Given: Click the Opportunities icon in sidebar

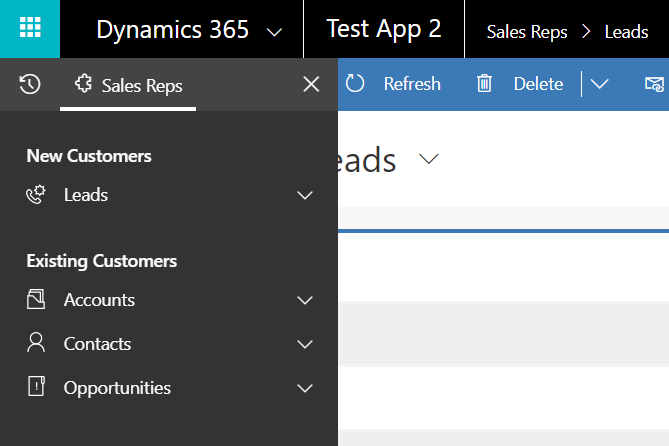Looking at the screenshot, I should [x=36, y=388].
